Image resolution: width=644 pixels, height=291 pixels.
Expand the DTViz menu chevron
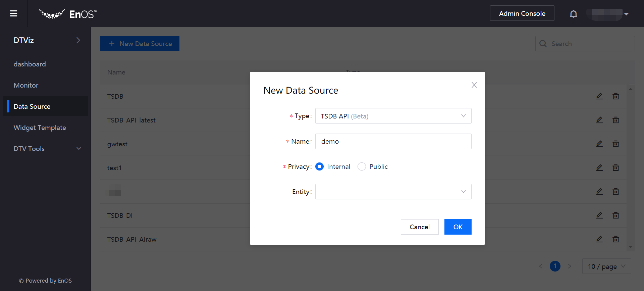[78, 40]
